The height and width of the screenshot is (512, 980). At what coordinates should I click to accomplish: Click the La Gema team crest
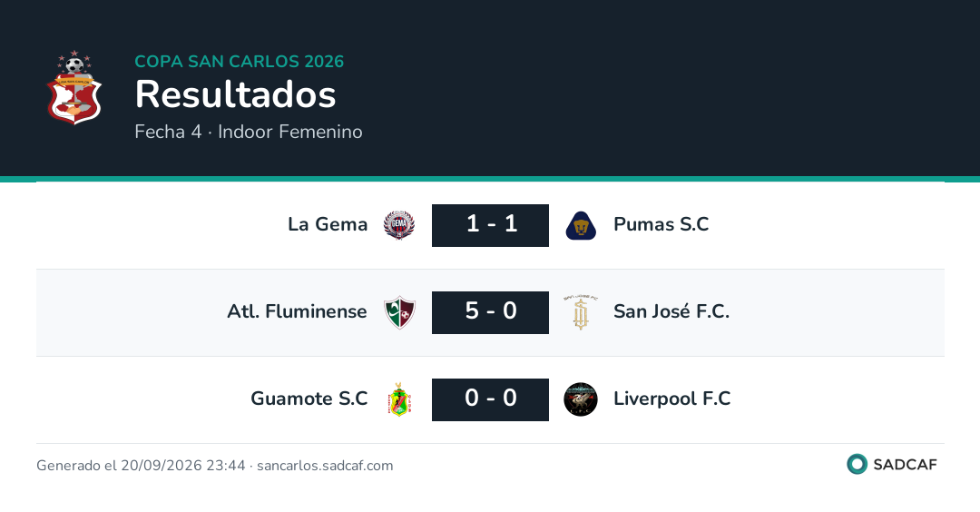pos(398,225)
